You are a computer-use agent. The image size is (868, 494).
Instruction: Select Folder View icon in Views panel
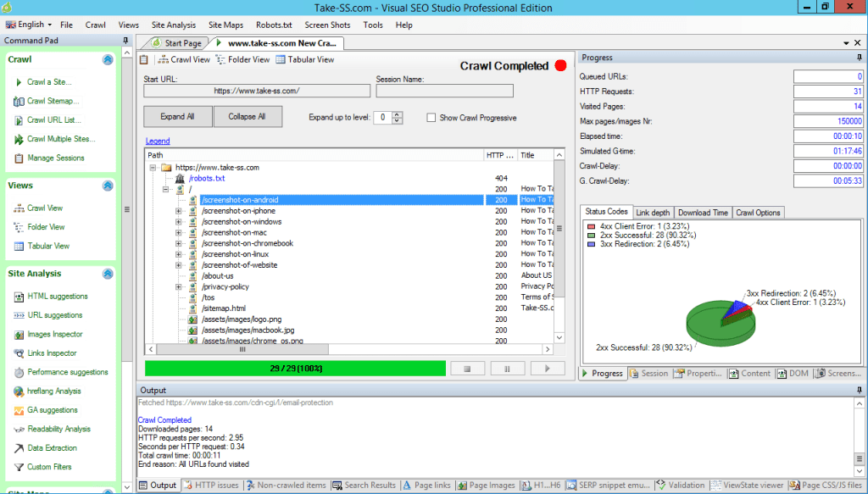point(19,227)
